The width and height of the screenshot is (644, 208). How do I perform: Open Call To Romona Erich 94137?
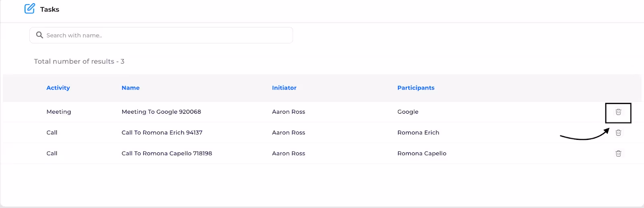(x=162, y=133)
